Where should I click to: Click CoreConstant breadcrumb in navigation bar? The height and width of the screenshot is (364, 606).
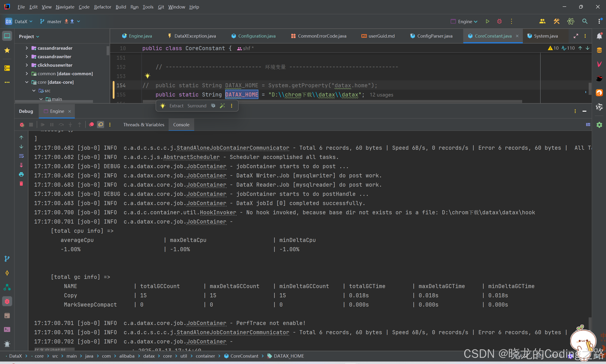pyautogui.click(x=241, y=356)
